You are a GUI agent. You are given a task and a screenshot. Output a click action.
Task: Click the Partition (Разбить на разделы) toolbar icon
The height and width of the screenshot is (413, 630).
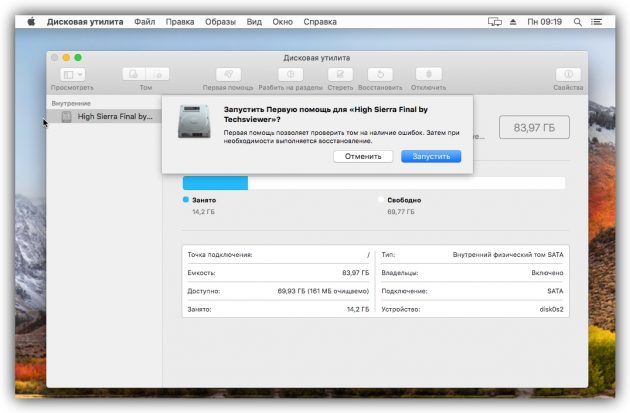pos(289,74)
